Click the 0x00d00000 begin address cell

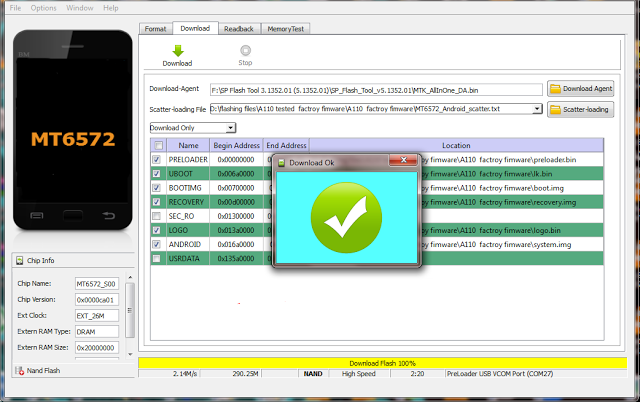[x=236, y=202]
